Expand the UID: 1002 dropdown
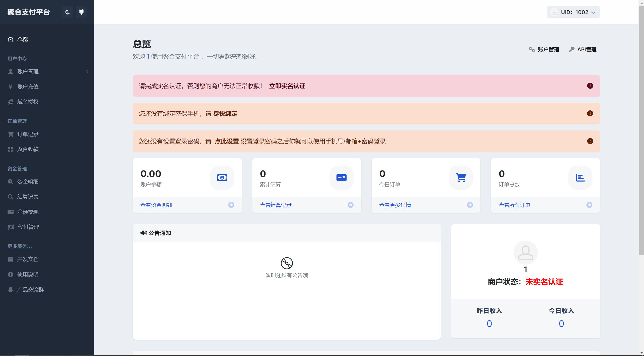The width and height of the screenshot is (644, 356). [x=574, y=12]
